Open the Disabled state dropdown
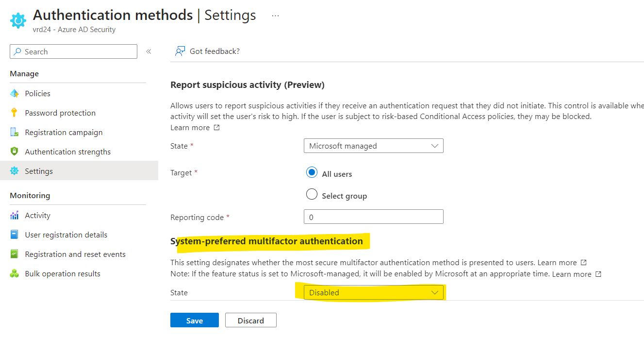 [x=373, y=292]
